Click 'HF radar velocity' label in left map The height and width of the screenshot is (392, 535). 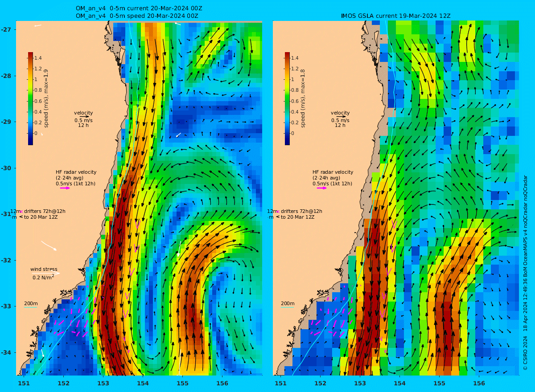tap(76, 172)
